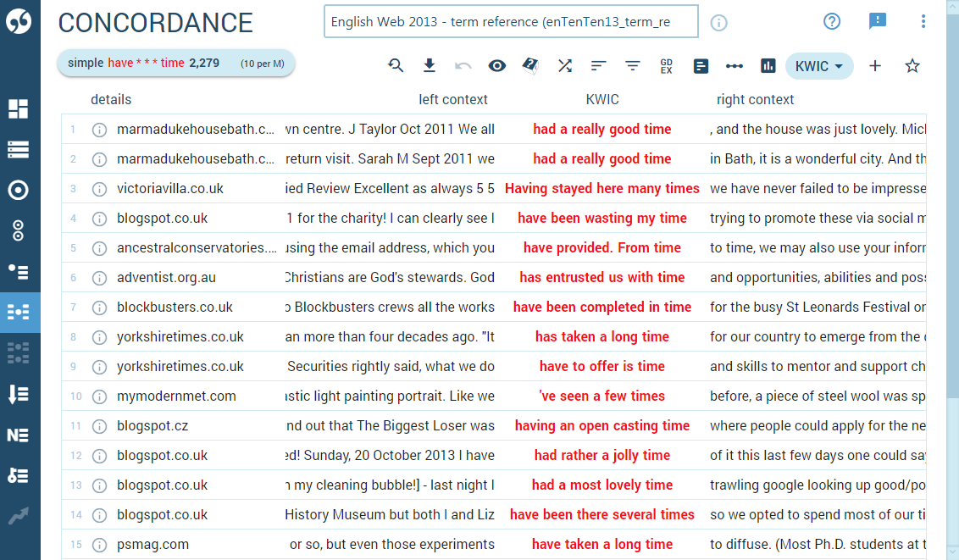This screenshot has height=560, width=959.
Task: Open the three-dot more options menu
Action: (x=923, y=22)
